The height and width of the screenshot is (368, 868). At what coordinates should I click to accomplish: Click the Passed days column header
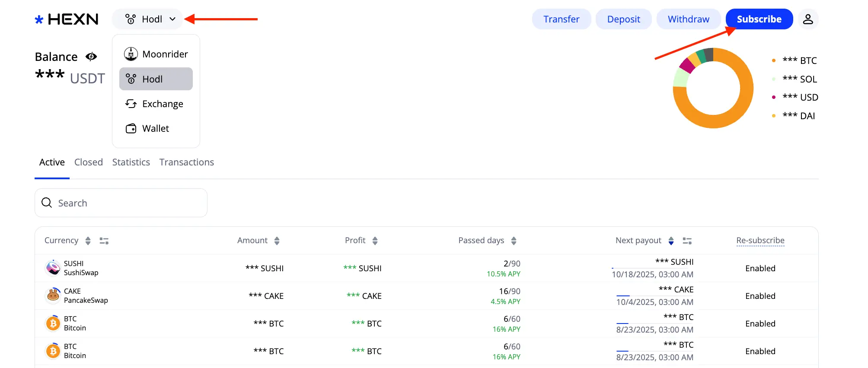click(481, 241)
